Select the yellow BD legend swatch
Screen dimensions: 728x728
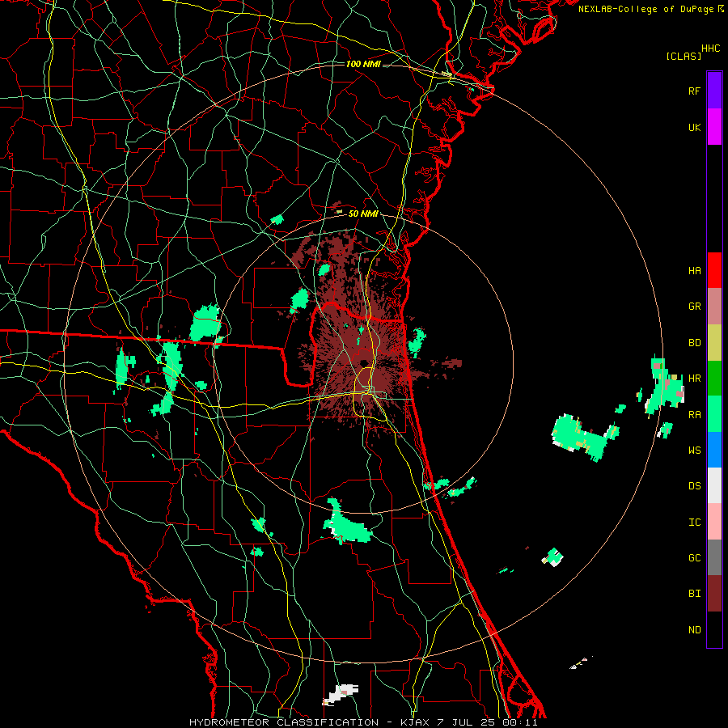(x=714, y=342)
